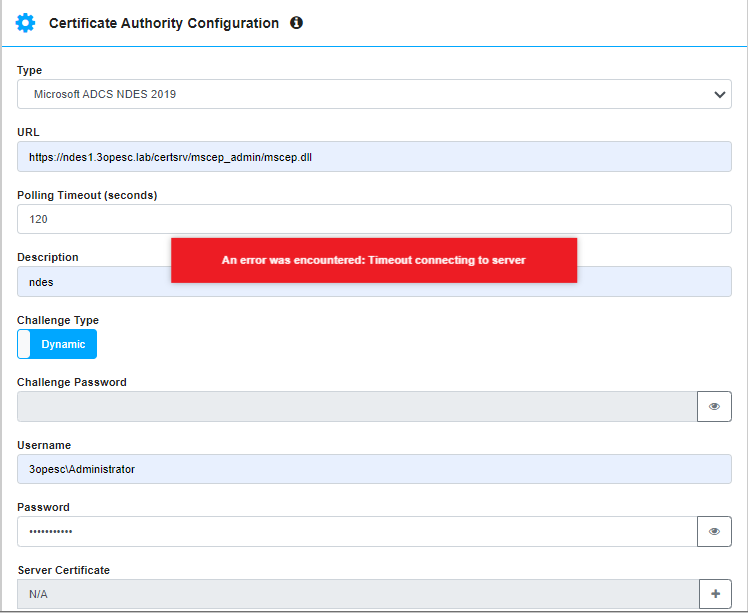Click the Challenge Type label
This screenshot has height=613, width=748.
point(58,320)
